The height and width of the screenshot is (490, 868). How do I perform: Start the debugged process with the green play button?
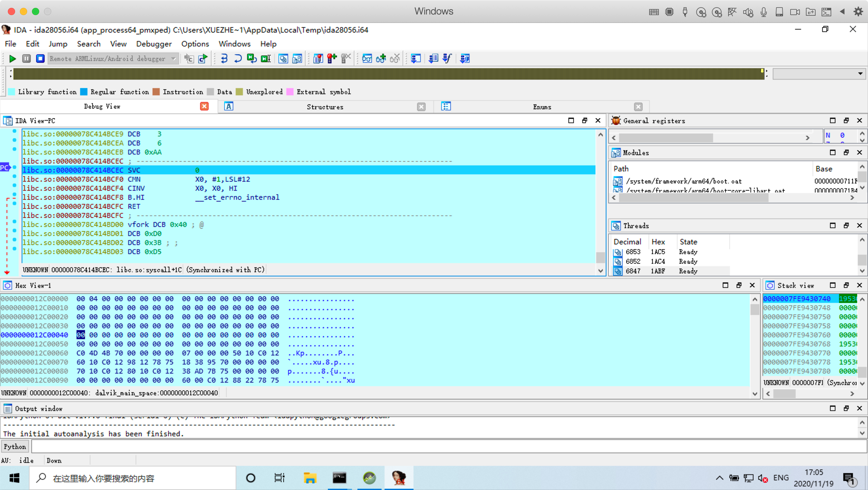click(x=12, y=59)
